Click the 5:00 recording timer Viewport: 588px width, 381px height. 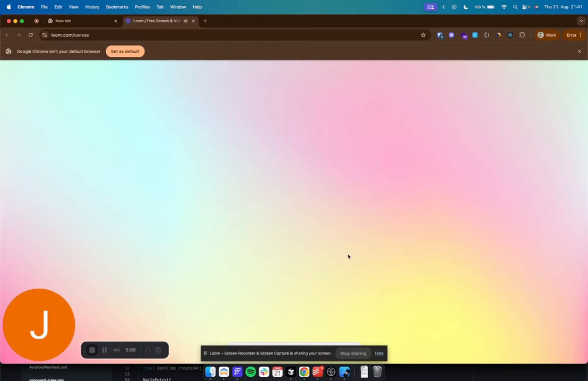[x=131, y=350]
